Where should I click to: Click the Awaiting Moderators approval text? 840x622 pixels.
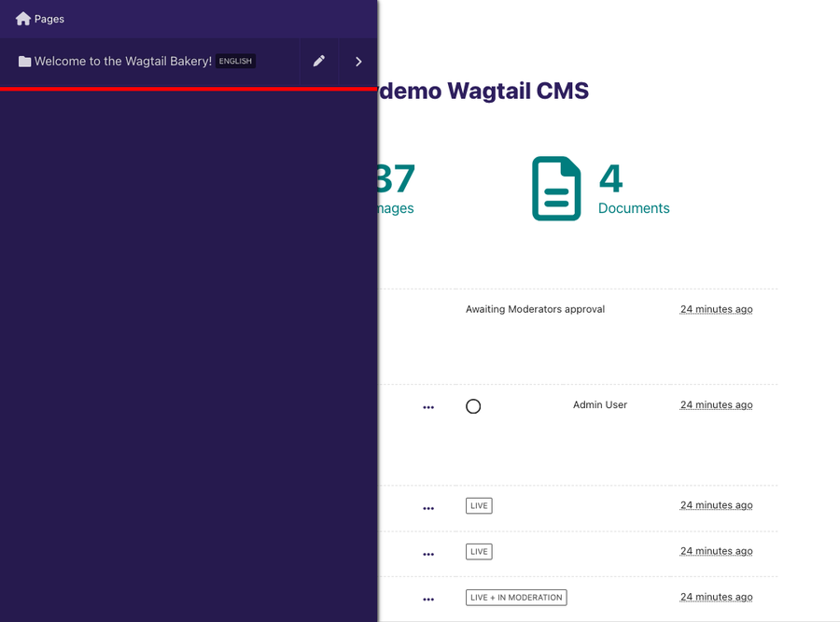(535, 309)
